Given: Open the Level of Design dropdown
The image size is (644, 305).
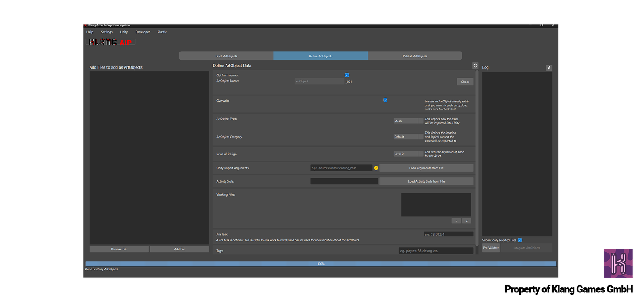Looking at the screenshot, I should [408, 154].
